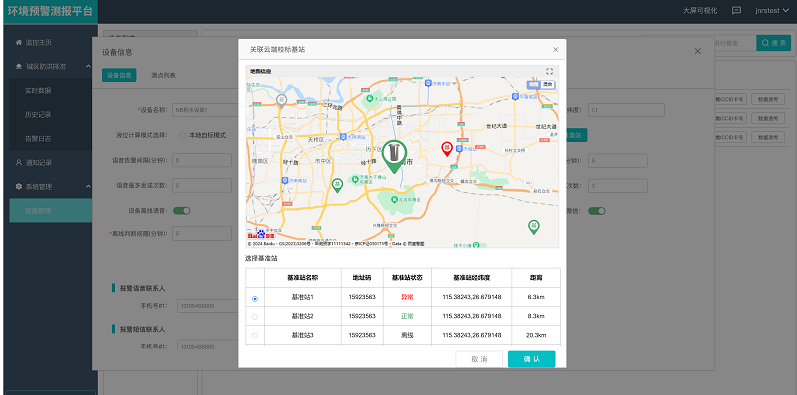The height and width of the screenshot is (395, 797).
Task: Click the Baidu logo on the map
Action: 261,234
